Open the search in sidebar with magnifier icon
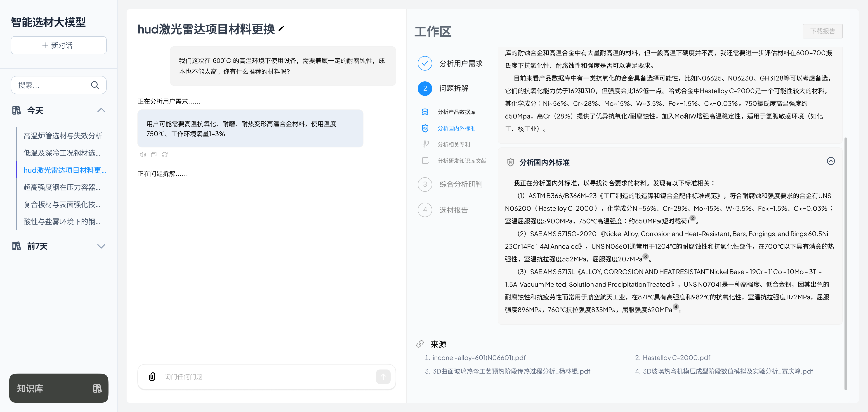Screen dimensions: 868x412 tap(95, 85)
